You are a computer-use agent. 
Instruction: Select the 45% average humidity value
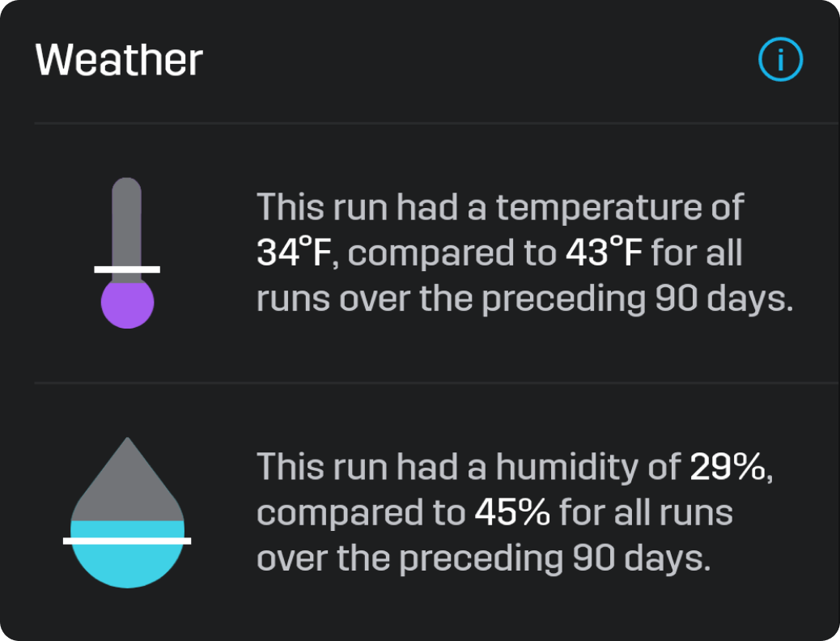512,512
